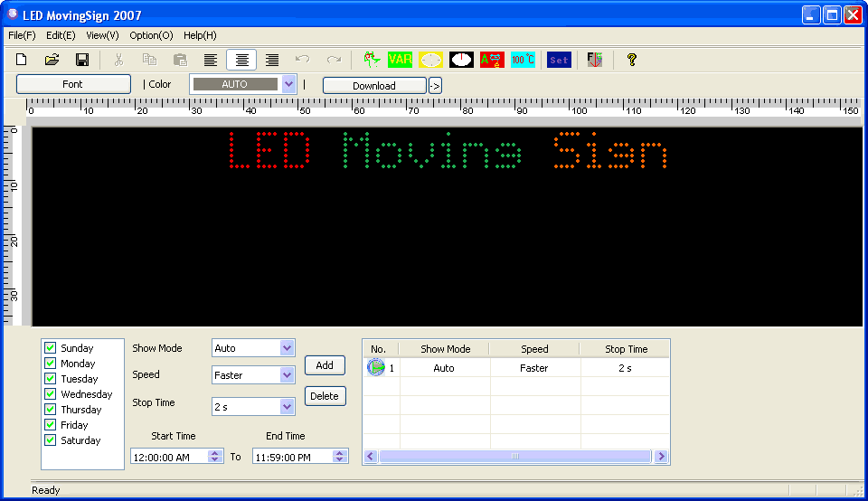Disable the Saturday checkbox

click(x=50, y=440)
